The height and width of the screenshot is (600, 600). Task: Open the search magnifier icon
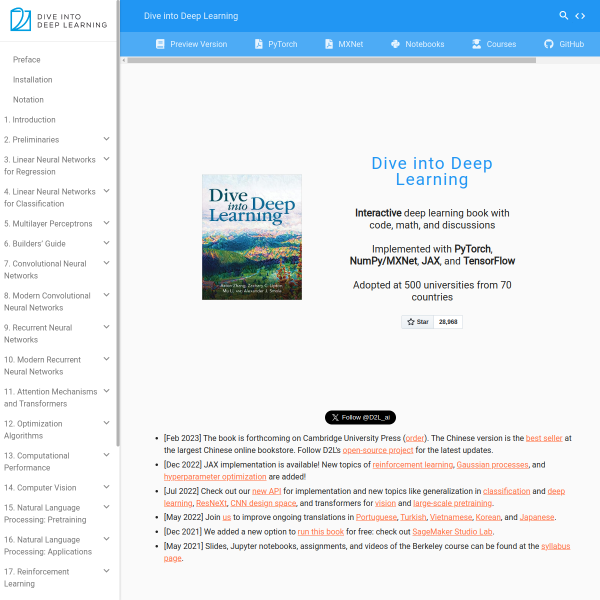click(x=563, y=15)
